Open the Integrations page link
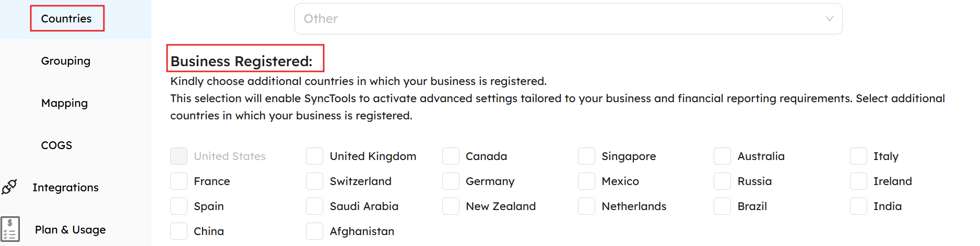The width and height of the screenshot is (980, 246). click(x=65, y=188)
